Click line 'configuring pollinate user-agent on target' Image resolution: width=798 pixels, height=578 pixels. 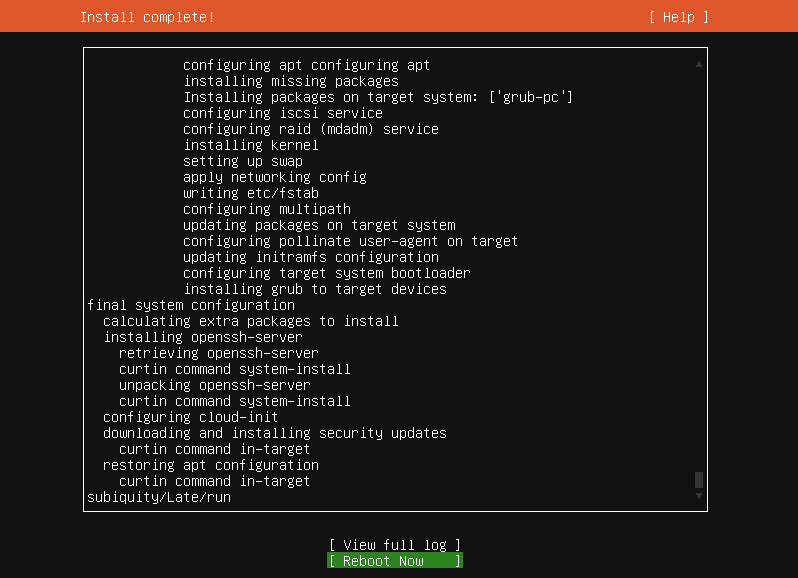350,241
